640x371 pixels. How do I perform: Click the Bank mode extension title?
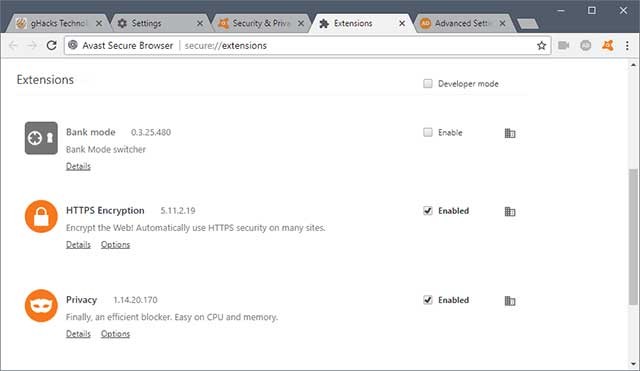[x=91, y=132]
